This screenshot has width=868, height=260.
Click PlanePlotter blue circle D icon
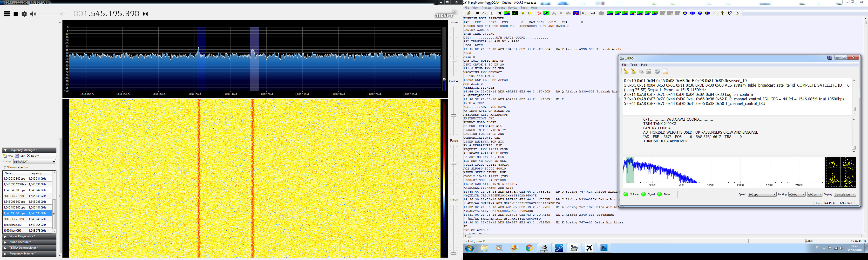[707, 13]
